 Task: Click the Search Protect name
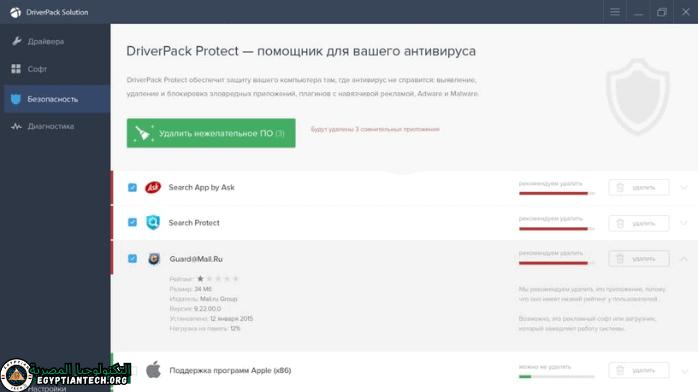194,222
